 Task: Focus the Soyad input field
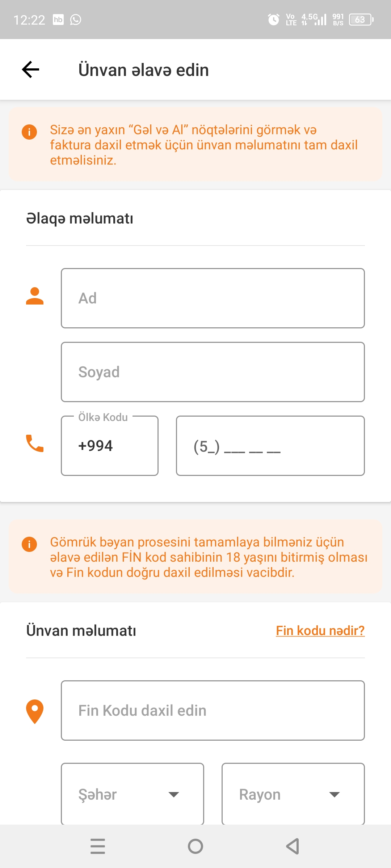tap(213, 372)
